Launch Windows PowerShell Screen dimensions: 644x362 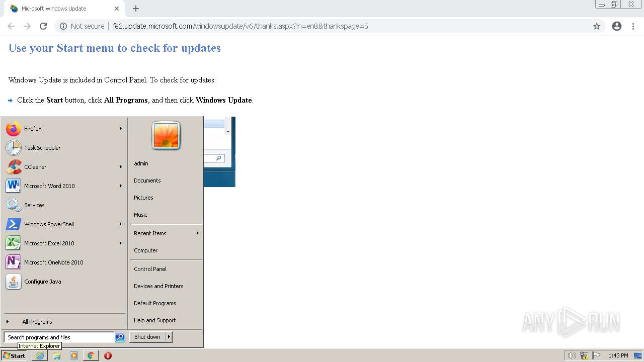point(64,224)
